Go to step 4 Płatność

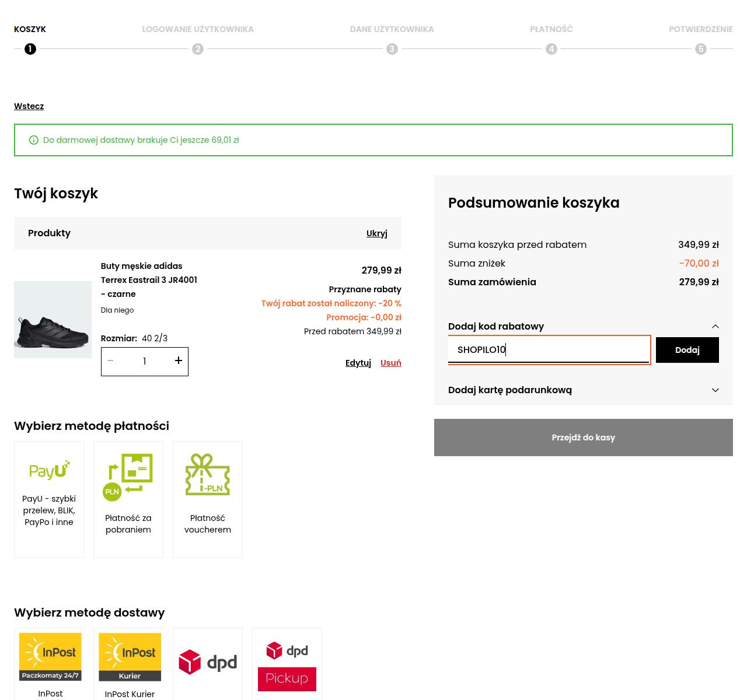(x=551, y=49)
